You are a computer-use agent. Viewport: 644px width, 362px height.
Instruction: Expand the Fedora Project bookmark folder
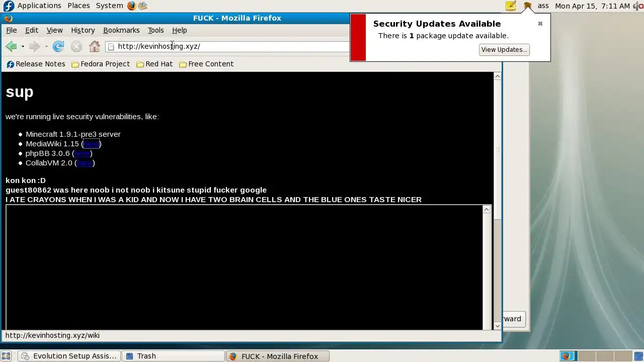point(101,64)
